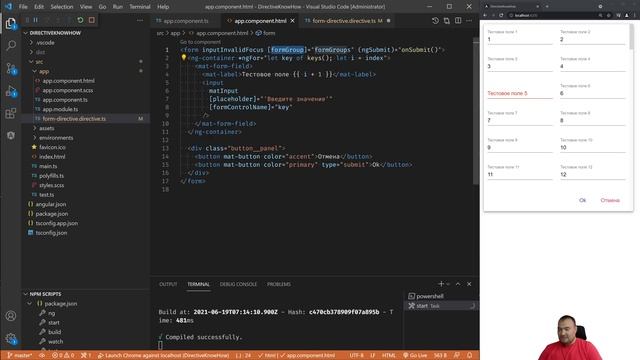
Task: Switch to the PROBLEMS panel tab
Action: (279, 284)
